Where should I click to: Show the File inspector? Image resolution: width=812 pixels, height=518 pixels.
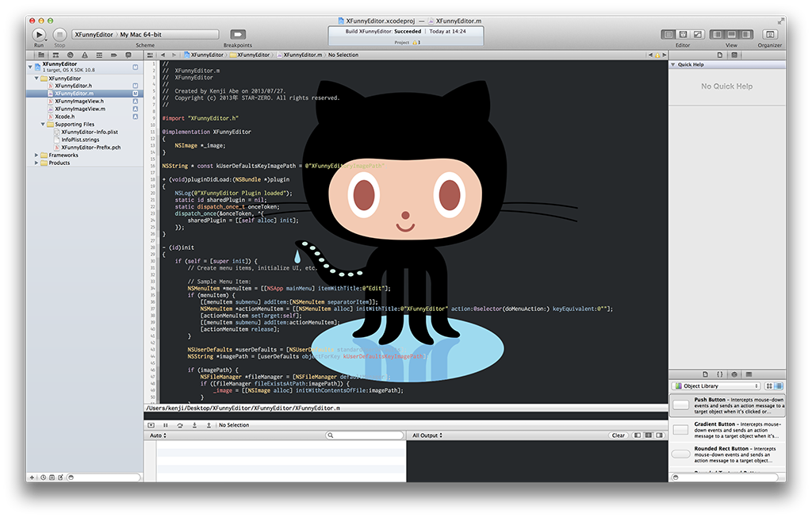(x=720, y=55)
